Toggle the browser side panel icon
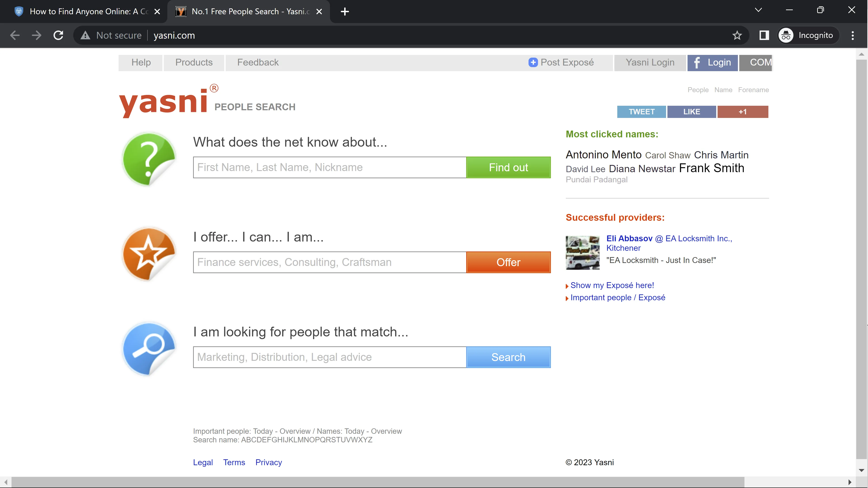The height and width of the screenshot is (488, 868). tap(764, 35)
